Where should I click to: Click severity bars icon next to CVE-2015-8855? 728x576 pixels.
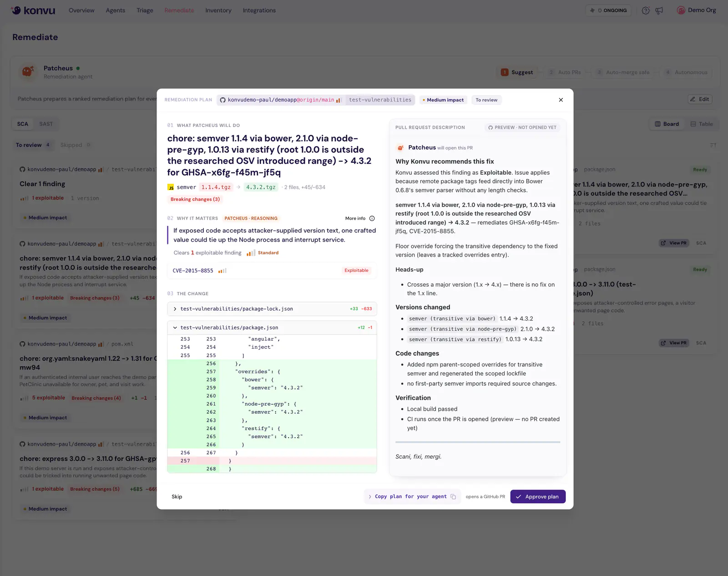coord(222,271)
